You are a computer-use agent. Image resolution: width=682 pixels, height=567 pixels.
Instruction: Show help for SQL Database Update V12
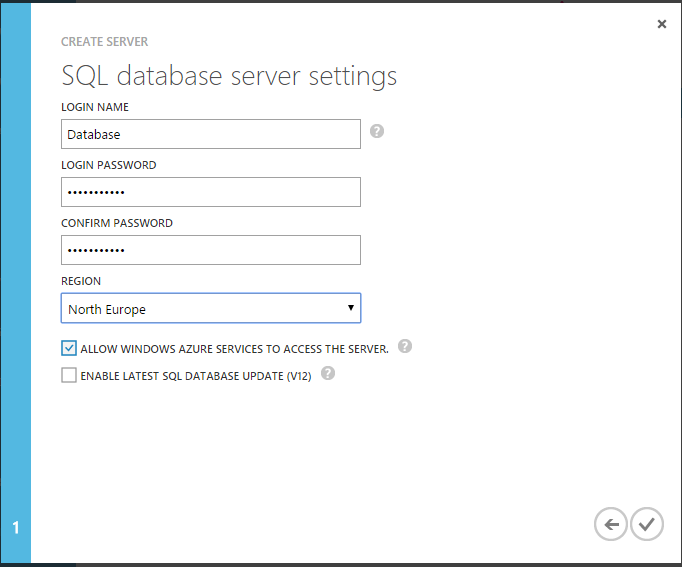[x=328, y=373]
